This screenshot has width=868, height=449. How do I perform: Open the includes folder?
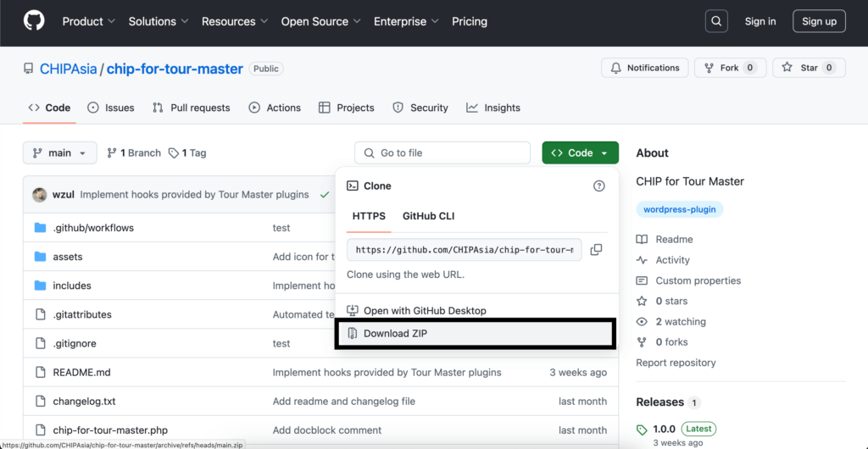[72, 285]
